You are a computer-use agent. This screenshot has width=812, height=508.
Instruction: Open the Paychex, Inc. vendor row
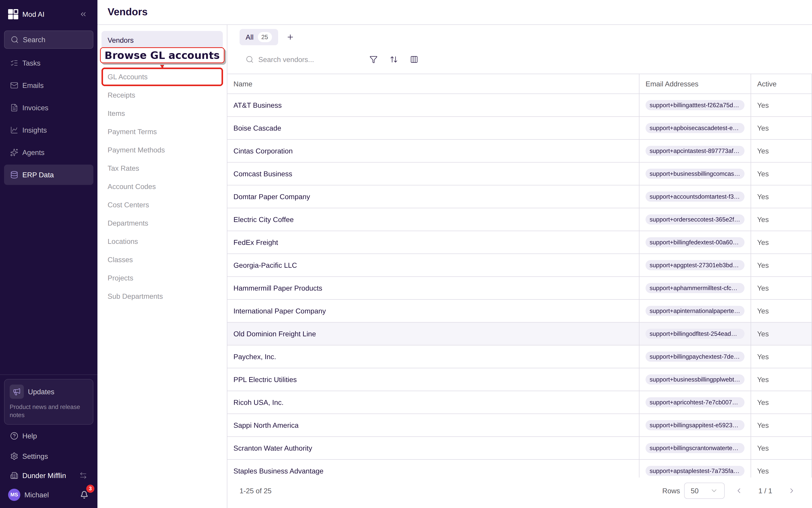519,356
